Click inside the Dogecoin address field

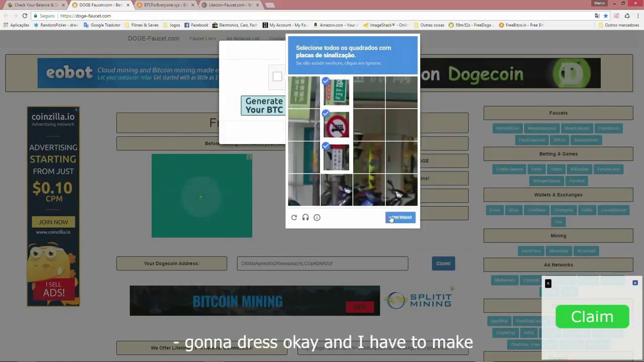(x=323, y=263)
